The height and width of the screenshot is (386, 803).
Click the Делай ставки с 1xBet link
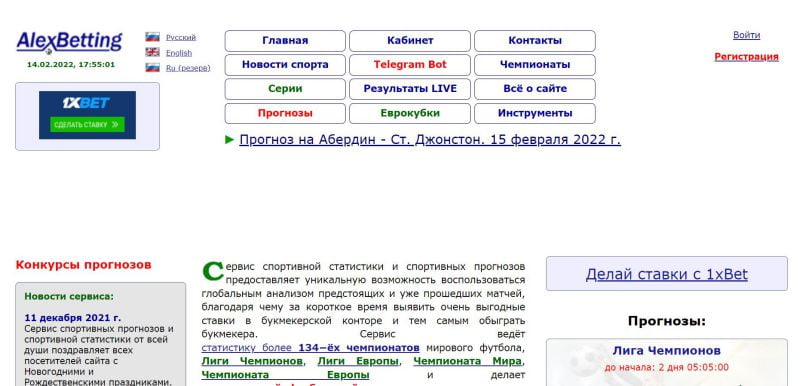click(666, 274)
